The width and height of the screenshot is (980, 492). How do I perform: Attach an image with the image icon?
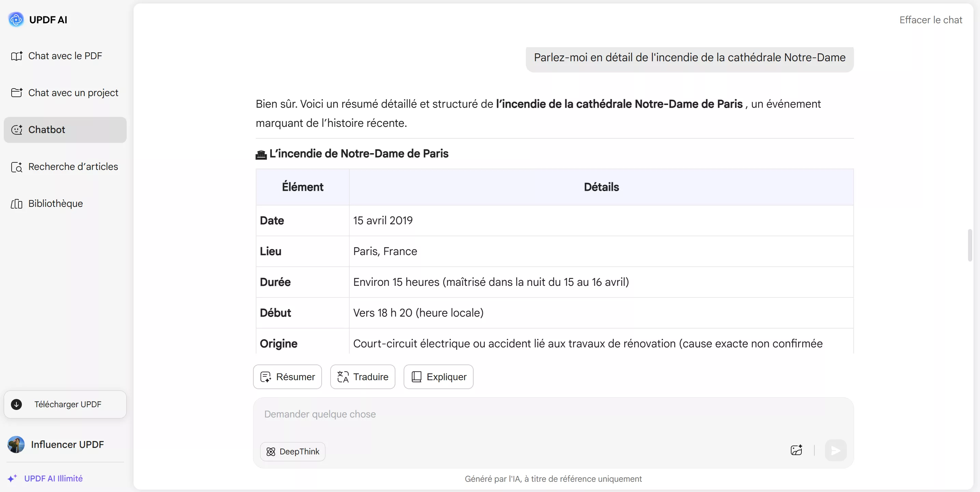point(796,451)
